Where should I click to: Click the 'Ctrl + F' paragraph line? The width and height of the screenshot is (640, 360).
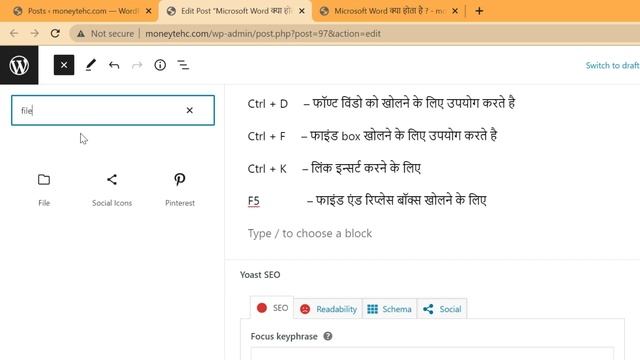(x=372, y=136)
